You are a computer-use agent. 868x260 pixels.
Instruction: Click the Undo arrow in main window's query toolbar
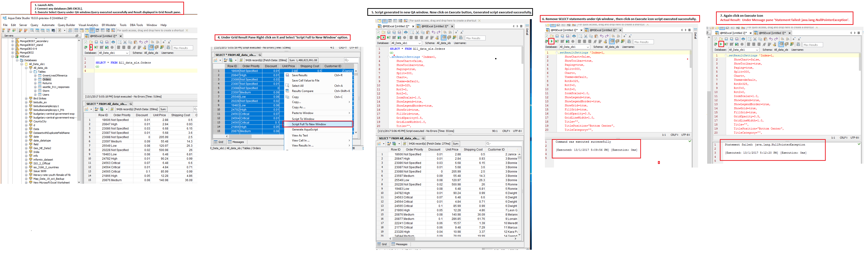coord(141,43)
